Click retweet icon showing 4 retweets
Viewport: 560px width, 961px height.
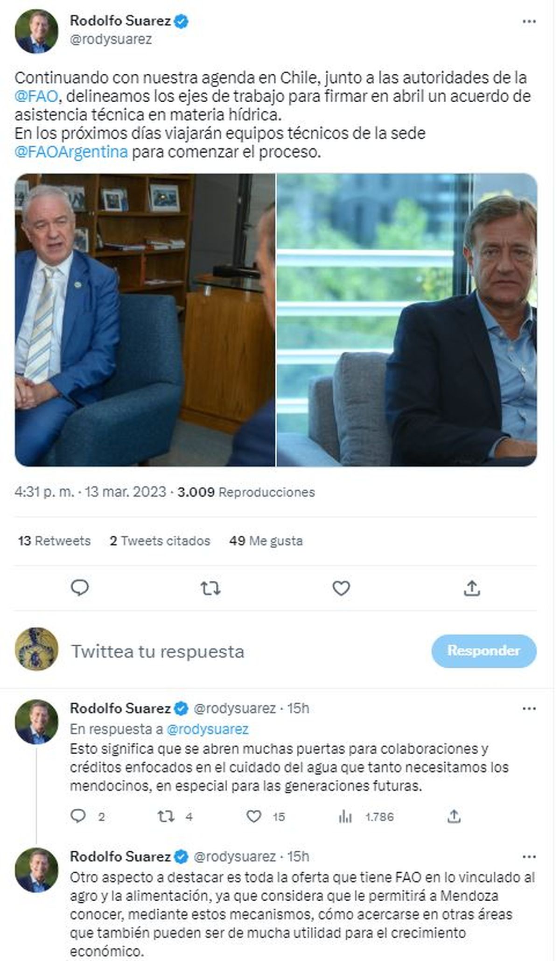(x=166, y=816)
